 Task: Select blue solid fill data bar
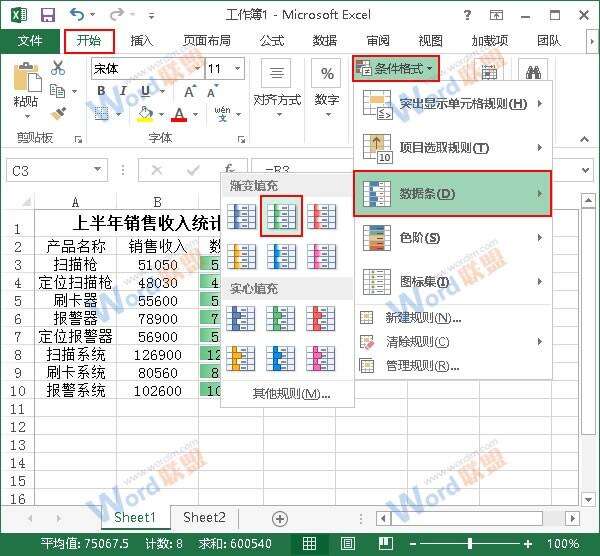pos(241,318)
